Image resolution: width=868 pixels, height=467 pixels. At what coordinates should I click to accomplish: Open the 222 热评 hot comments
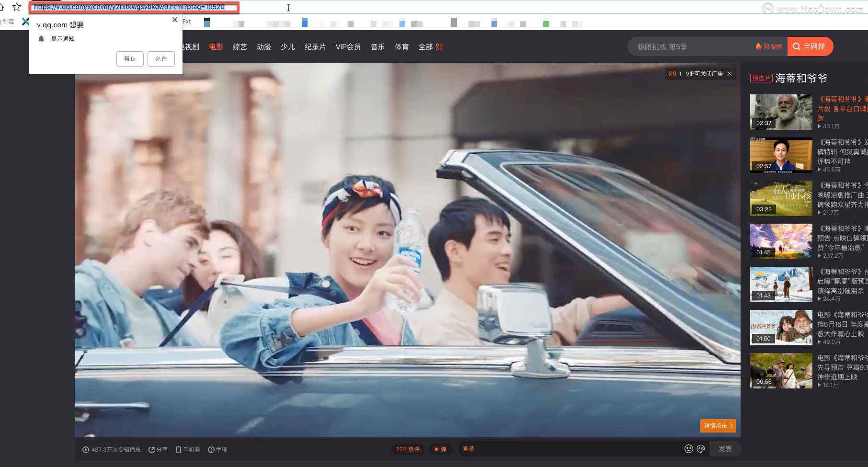[x=408, y=449]
